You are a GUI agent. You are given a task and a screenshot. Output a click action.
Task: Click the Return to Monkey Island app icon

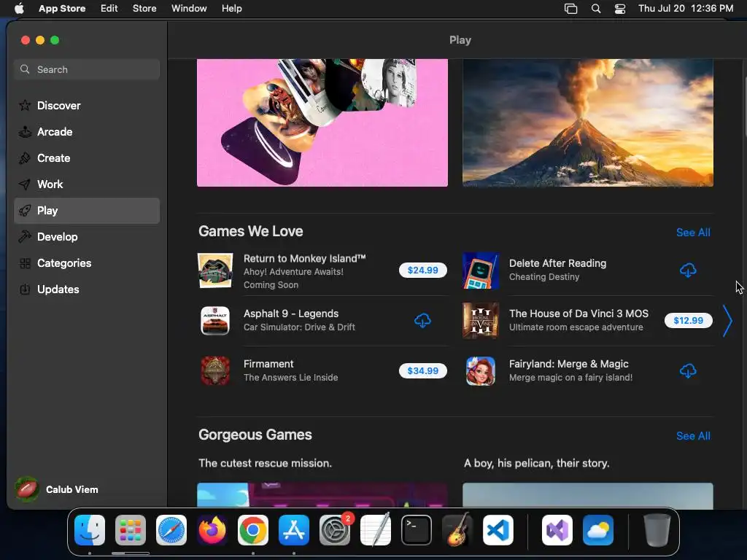215,271
